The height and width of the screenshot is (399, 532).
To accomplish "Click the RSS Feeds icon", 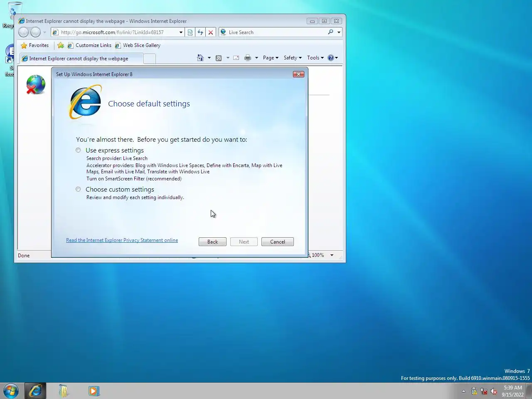I will (x=219, y=58).
